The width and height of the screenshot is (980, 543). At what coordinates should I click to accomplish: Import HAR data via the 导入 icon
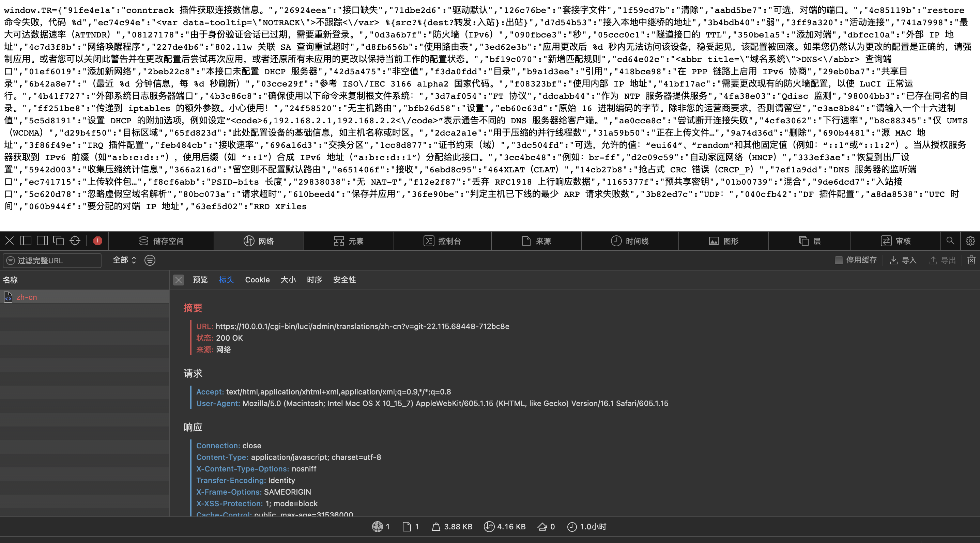903,260
